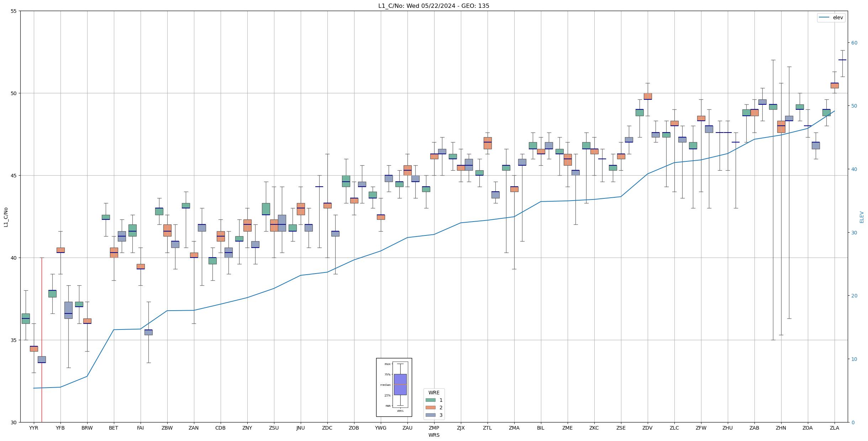Click the WRS x-axis title

tap(434, 435)
